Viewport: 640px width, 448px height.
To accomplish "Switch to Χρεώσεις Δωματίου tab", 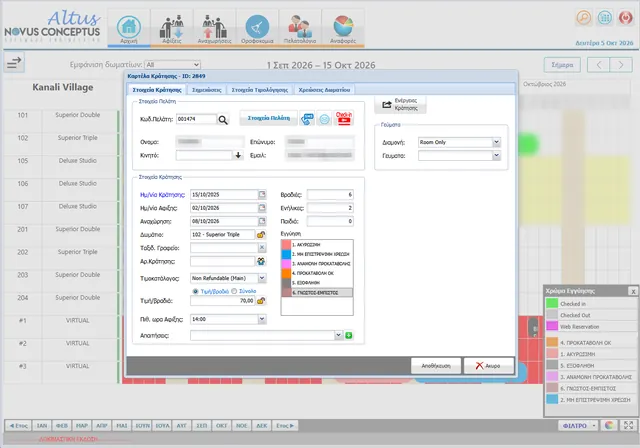I will (324, 90).
